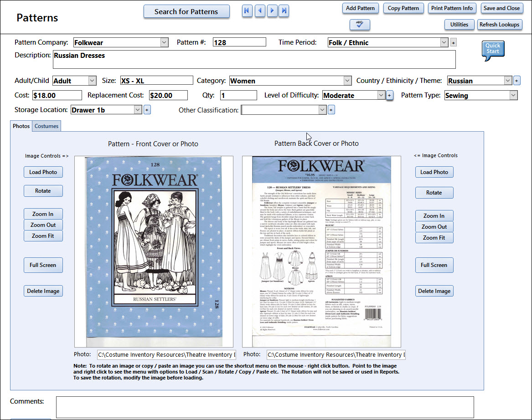Copy the current pattern
The height and width of the screenshot is (420, 532).
403,8
